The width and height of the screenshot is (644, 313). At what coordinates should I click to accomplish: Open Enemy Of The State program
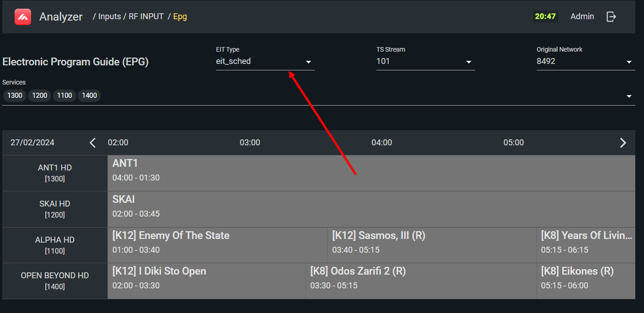[x=217, y=242]
